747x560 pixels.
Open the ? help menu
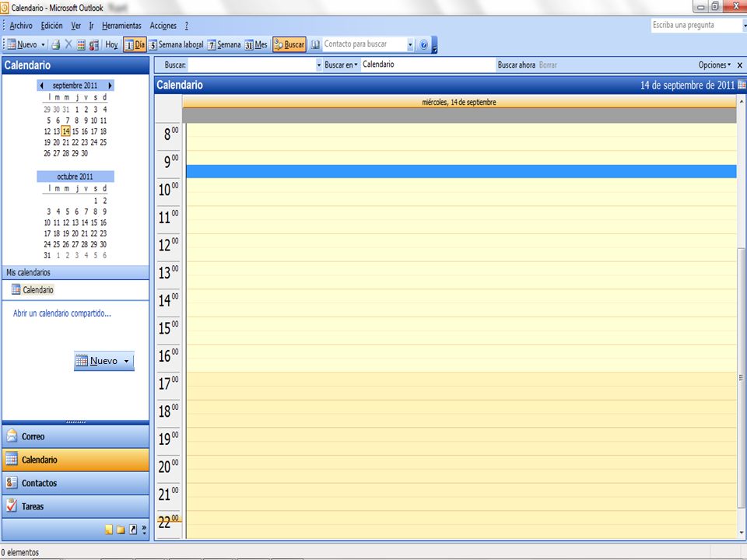coord(187,26)
